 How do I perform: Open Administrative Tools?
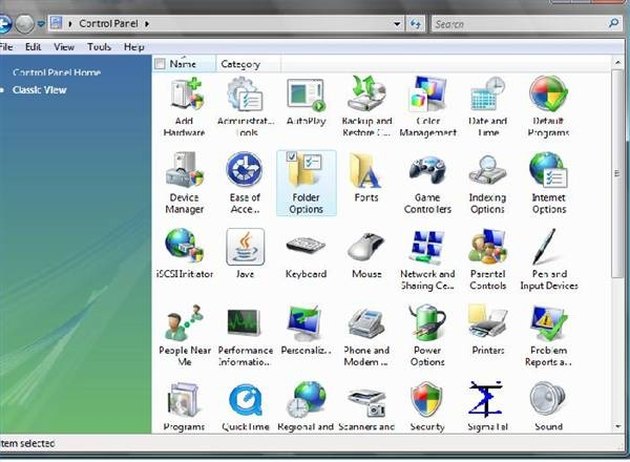coord(245,107)
